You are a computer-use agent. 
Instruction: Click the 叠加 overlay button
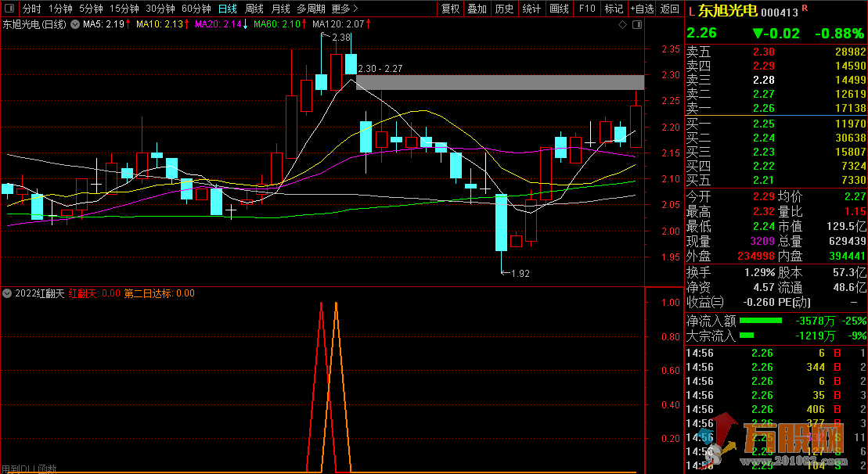[477, 9]
